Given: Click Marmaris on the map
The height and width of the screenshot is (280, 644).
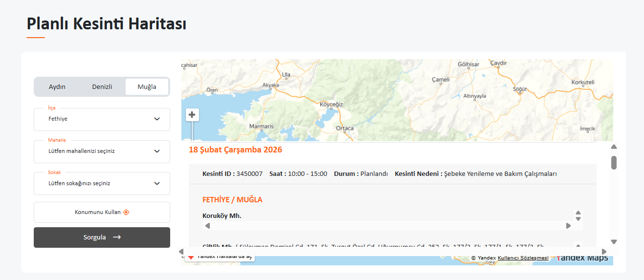Looking at the screenshot, I should click(x=262, y=126).
